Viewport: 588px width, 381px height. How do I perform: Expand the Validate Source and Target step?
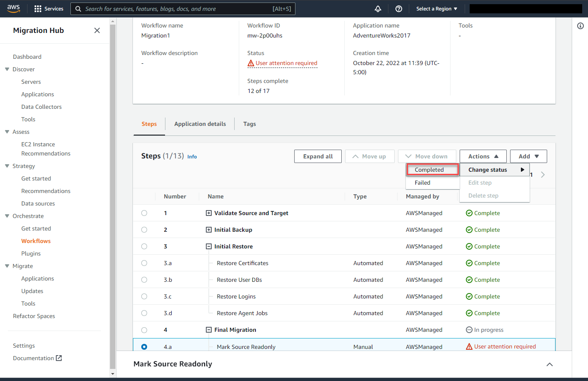point(209,213)
